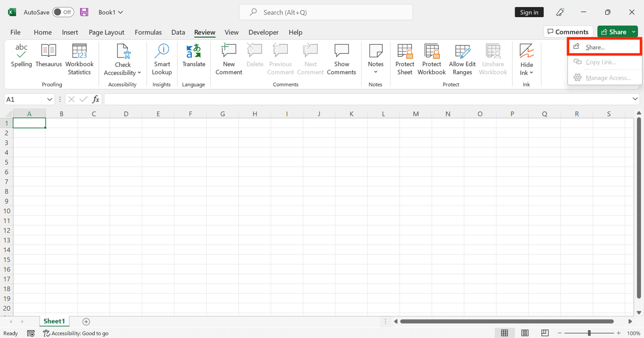The height and width of the screenshot is (338, 644).
Task: Open the Comments pane button
Action: pyautogui.click(x=568, y=32)
